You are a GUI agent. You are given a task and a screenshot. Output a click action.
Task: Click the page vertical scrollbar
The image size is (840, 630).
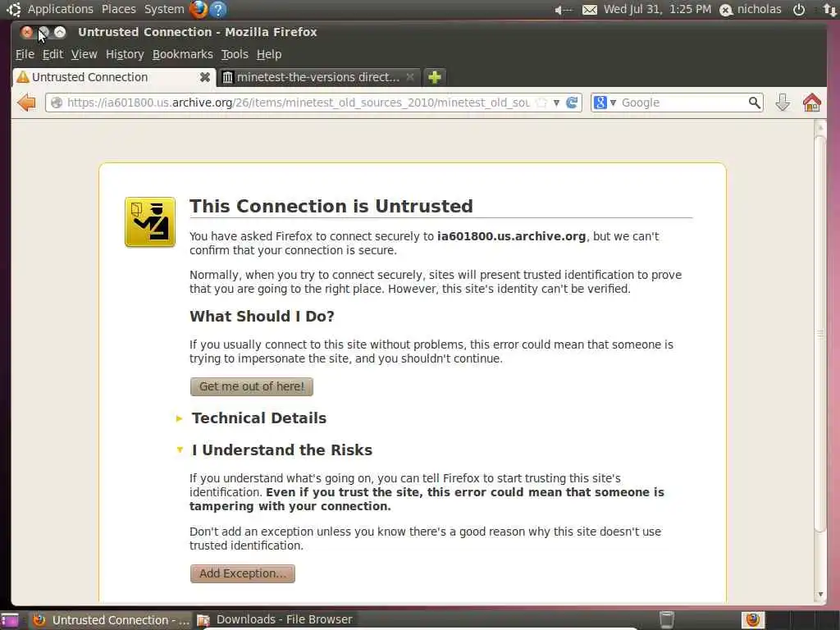click(819, 335)
